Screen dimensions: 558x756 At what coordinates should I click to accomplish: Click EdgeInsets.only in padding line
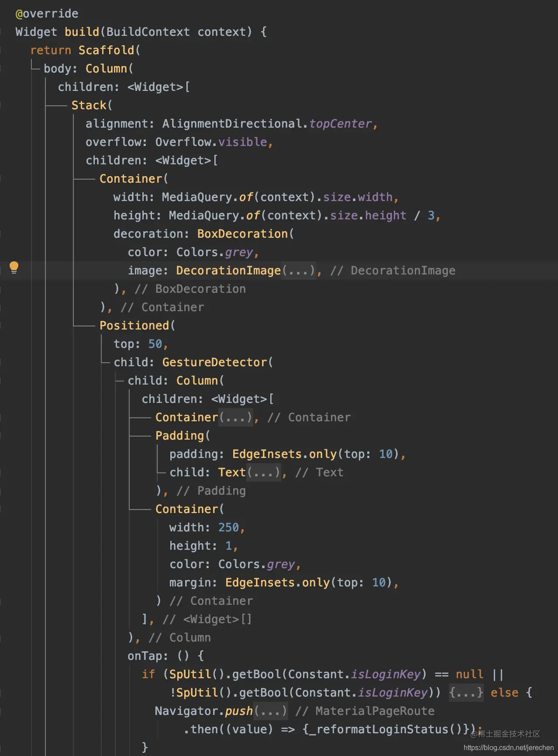285,454
